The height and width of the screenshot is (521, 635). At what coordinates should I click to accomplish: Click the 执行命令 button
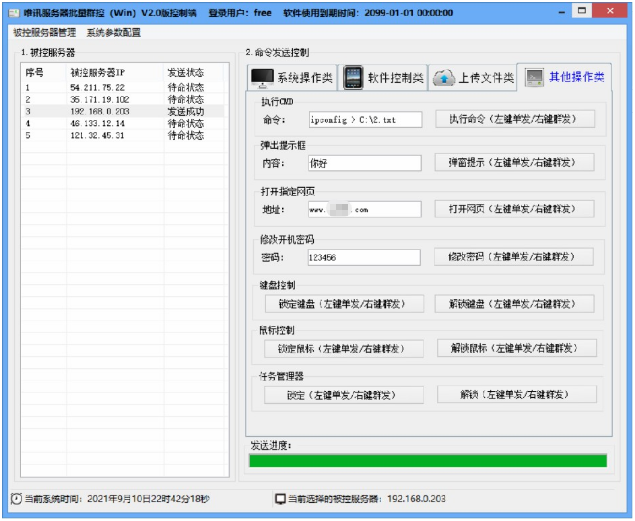(x=515, y=119)
